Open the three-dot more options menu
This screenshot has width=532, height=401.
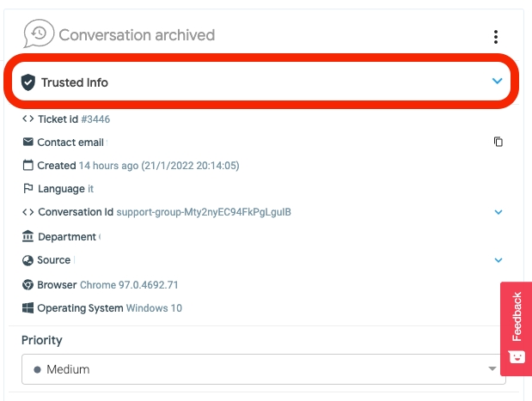click(x=496, y=37)
